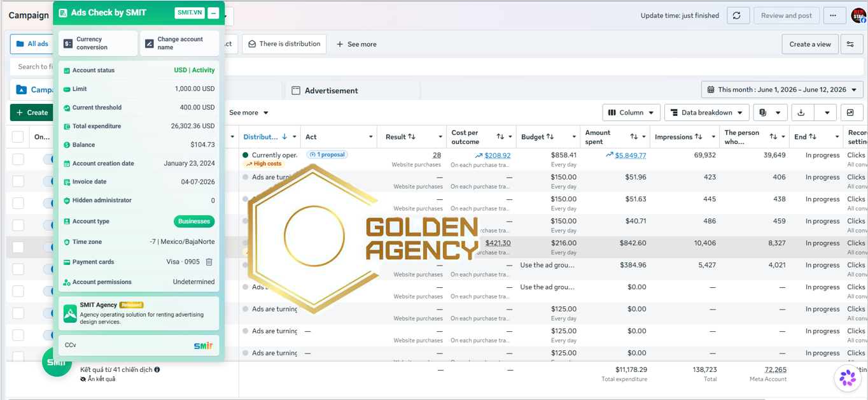Click the info icon beside 41 chiến dịch
868x400 pixels.
(157, 369)
